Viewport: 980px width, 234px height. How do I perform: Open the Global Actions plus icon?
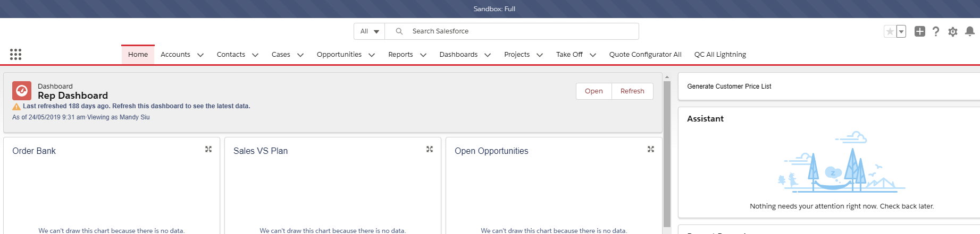(919, 31)
